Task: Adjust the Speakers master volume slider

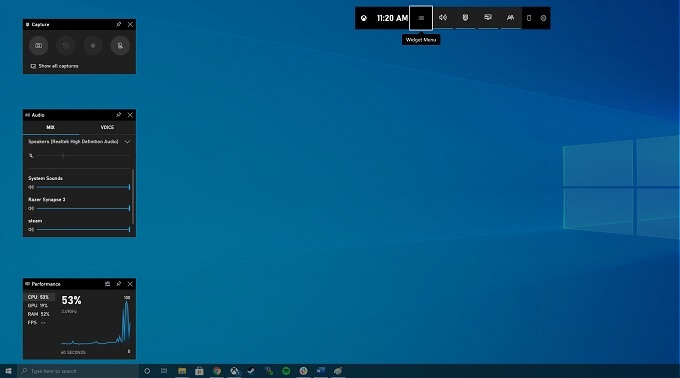Action: pyautogui.click(x=83, y=156)
